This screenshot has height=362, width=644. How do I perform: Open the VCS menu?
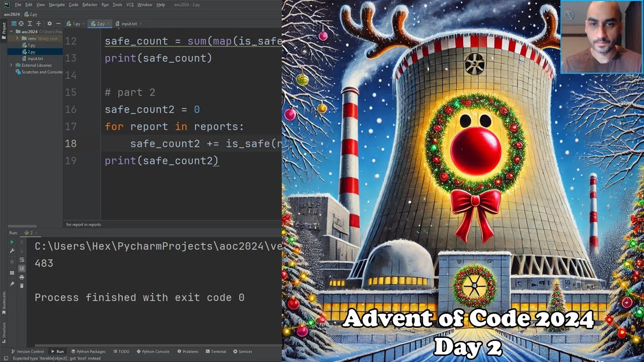(x=130, y=5)
